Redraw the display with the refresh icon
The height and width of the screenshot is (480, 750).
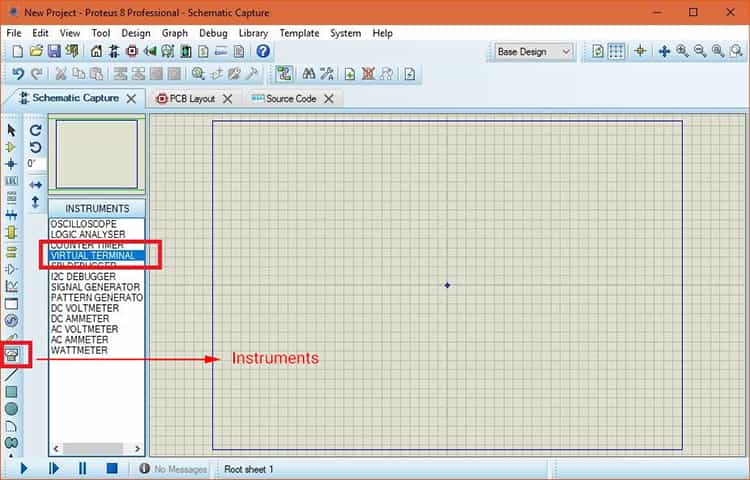[x=598, y=51]
